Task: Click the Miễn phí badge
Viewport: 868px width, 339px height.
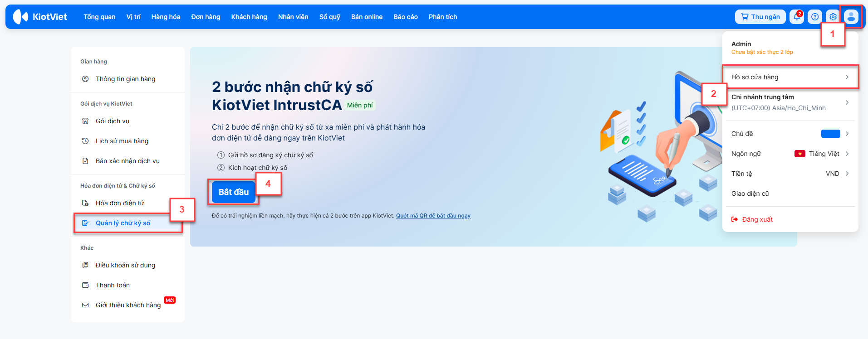Action: point(360,105)
